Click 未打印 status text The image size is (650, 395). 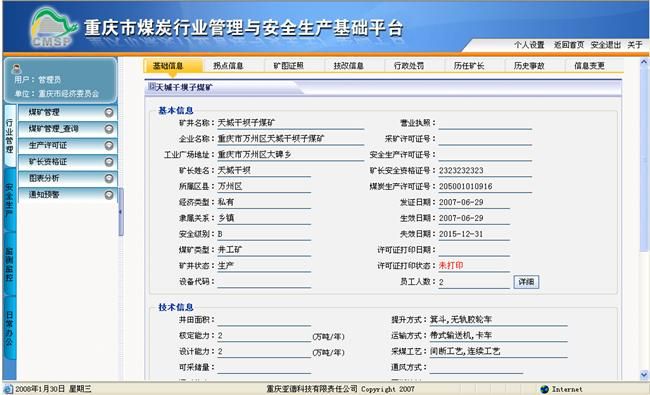coord(451,266)
